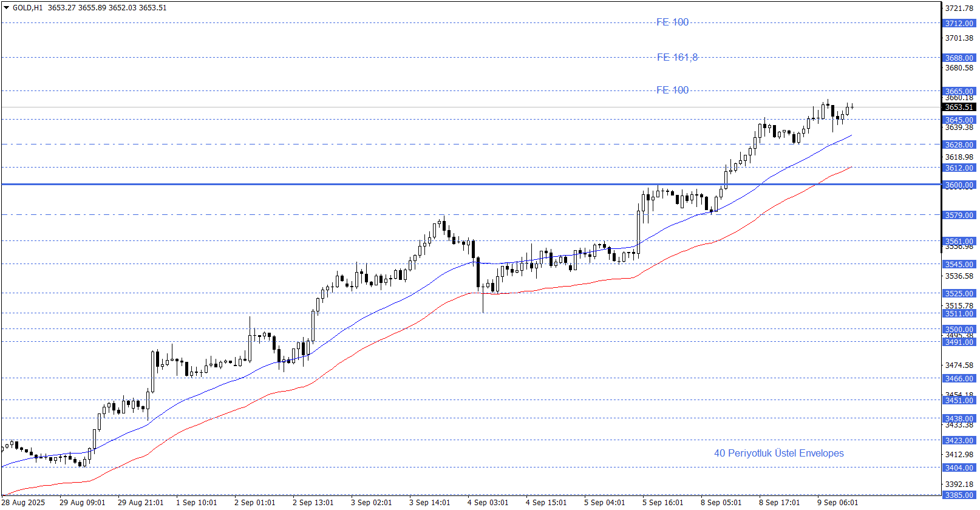
Task: Click the 3451.00 price level tag
Action: 959,400
